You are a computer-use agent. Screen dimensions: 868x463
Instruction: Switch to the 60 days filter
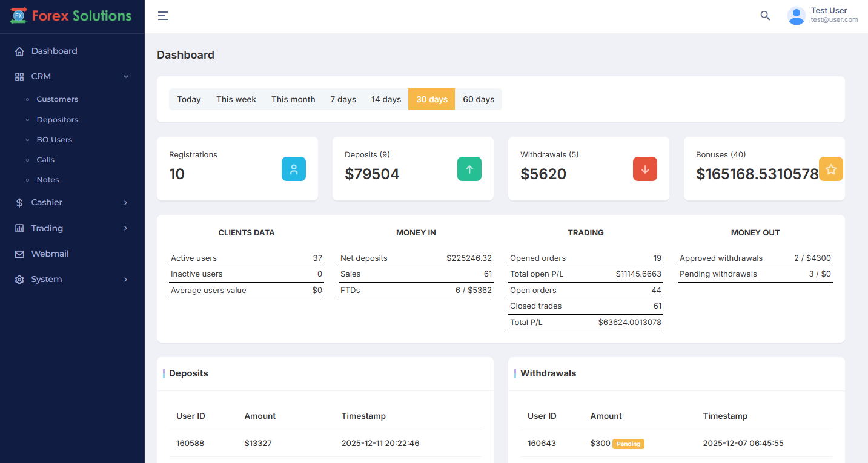pos(478,99)
